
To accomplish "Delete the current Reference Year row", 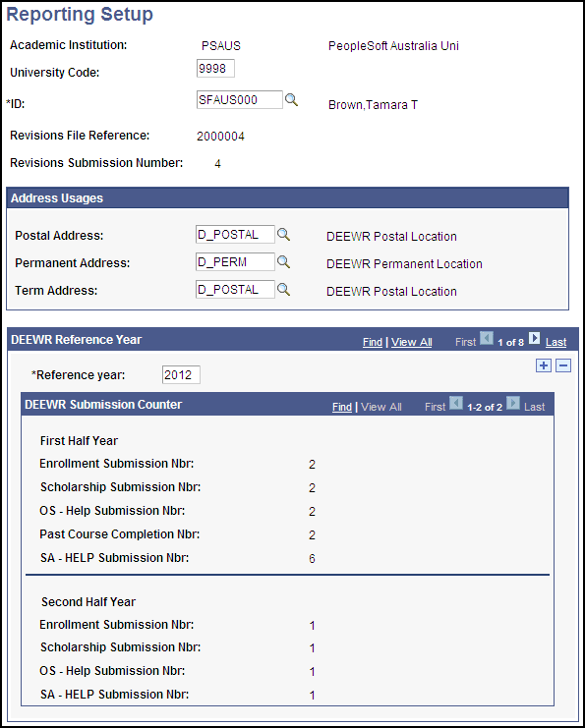I will pyautogui.click(x=563, y=365).
